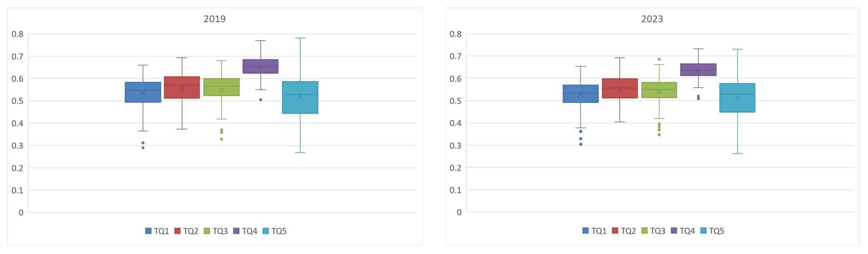868x254 pixels.
Task: Select the 2023 chart title
Action: pyautogui.click(x=652, y=19)
